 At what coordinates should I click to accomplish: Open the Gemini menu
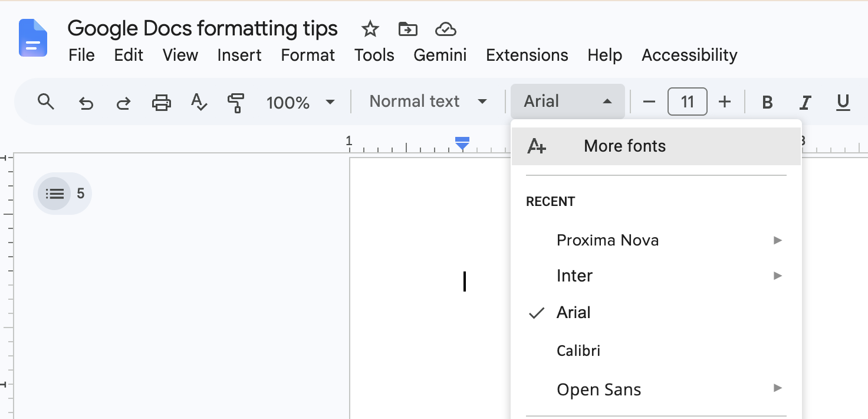click(440, 55)
